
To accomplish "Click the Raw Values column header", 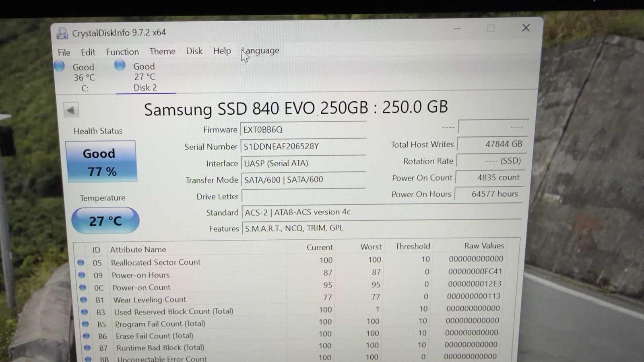I will coord(484,245).
